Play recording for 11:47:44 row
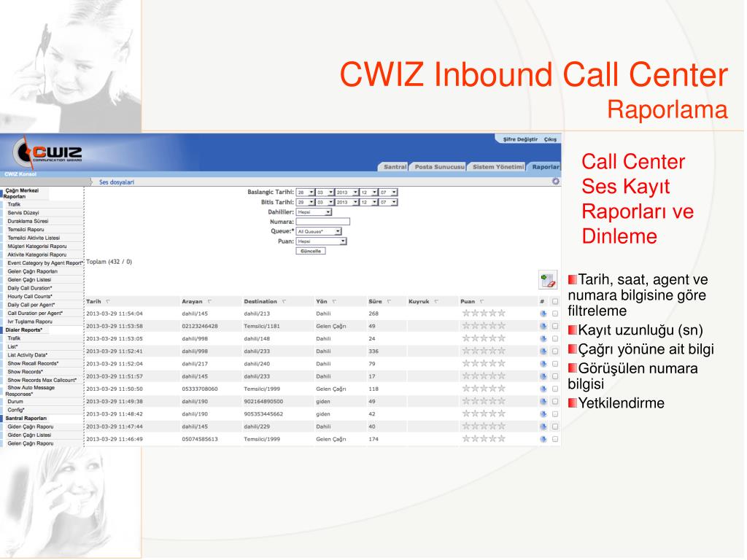 coord(543,427)
